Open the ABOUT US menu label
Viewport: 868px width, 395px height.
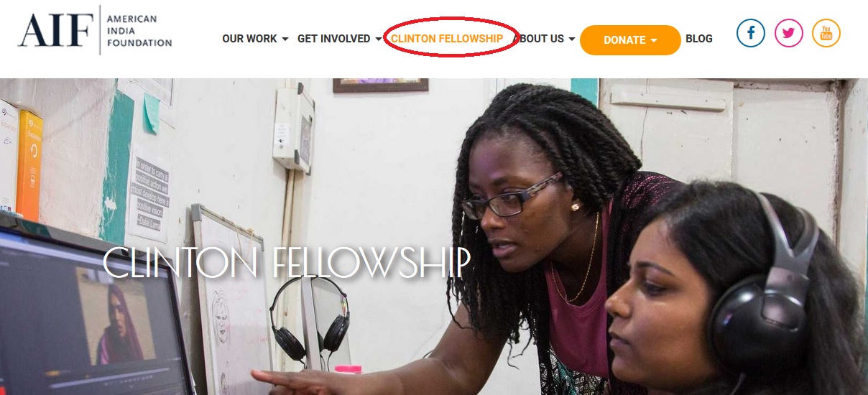[x=541, y=39]
